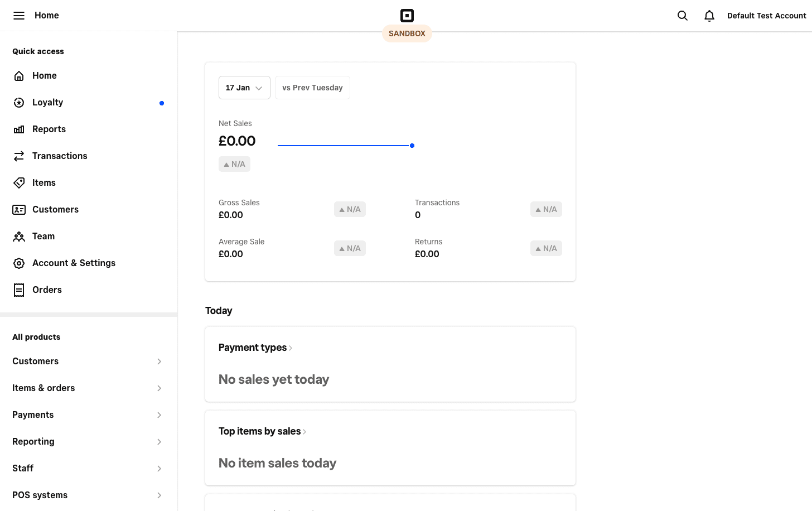Click the endpoint dot on the Net Sales sparkline
This screenshot has height=511, width=812.
point(412,145)
